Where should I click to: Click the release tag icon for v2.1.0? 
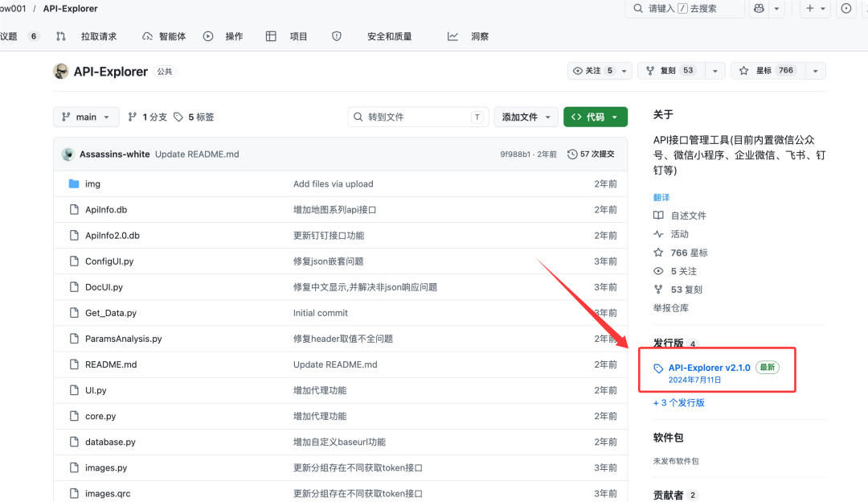(x=658, y=368)
